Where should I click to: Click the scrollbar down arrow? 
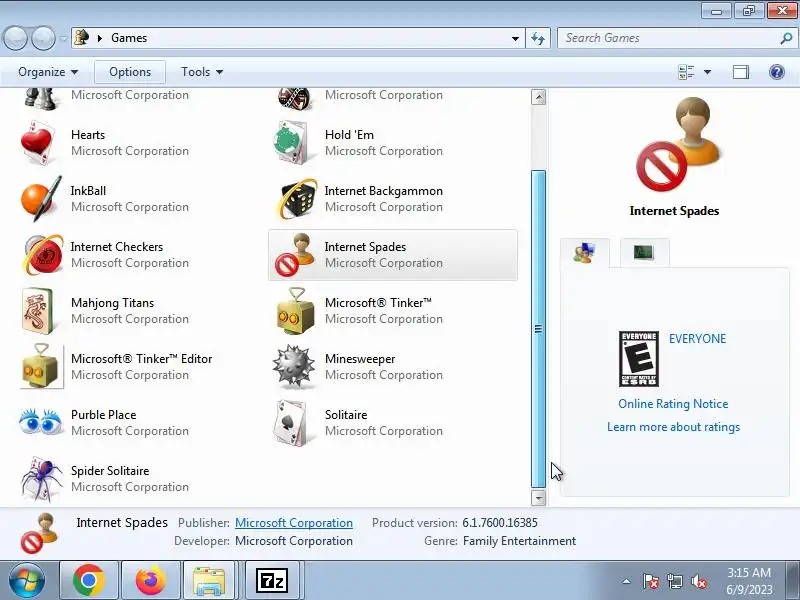(538, 497)
